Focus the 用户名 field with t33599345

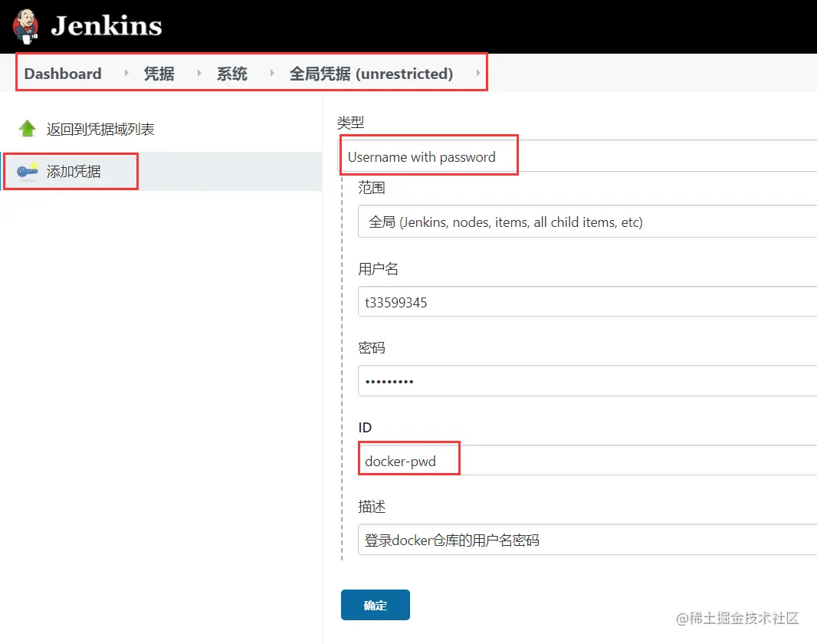587,301
